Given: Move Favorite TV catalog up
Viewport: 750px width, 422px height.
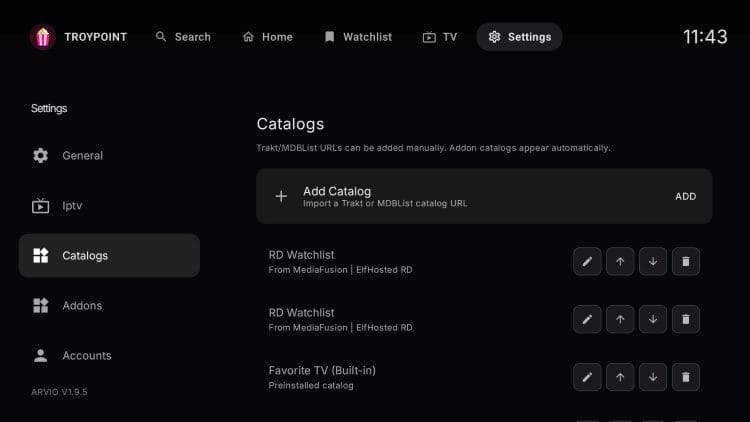Looking at the screenshot, I should pyautogui.click(x=620, y=378).
